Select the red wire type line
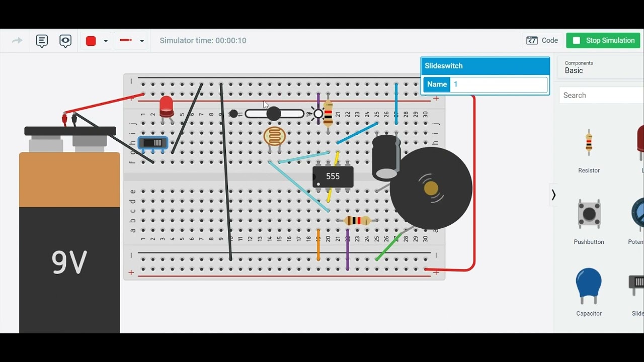 126,40
